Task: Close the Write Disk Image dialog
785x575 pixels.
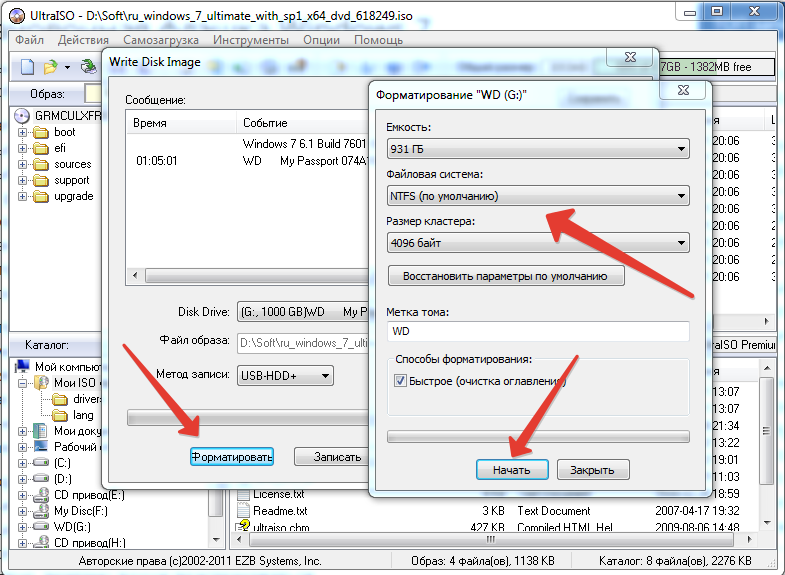Action: click(630, 57)
